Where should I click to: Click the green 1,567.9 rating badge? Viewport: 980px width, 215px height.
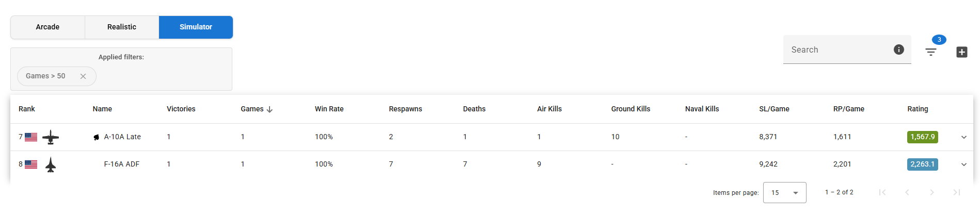click(x=922, y=137)
